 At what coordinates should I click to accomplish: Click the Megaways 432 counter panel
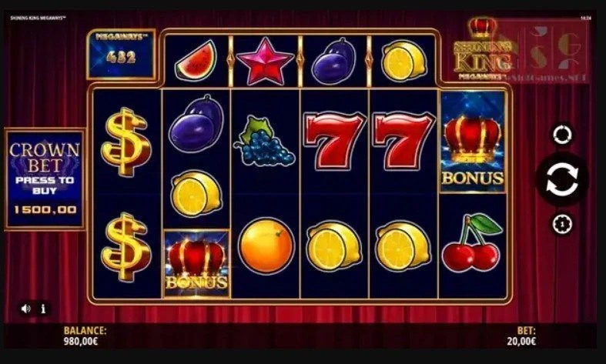point(121,54)
